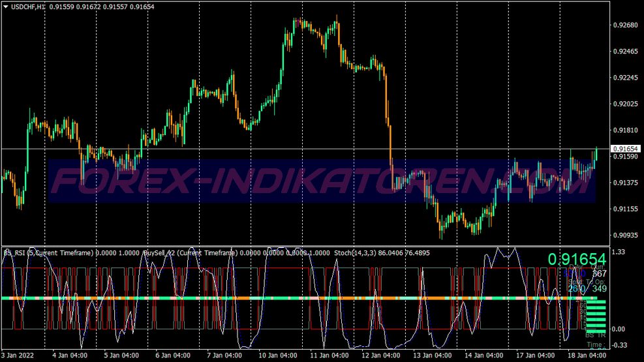Click the FOREX-INDIKATOREN.COM watermark
Viewport: 644px width, 362px height.
(322, 181)
